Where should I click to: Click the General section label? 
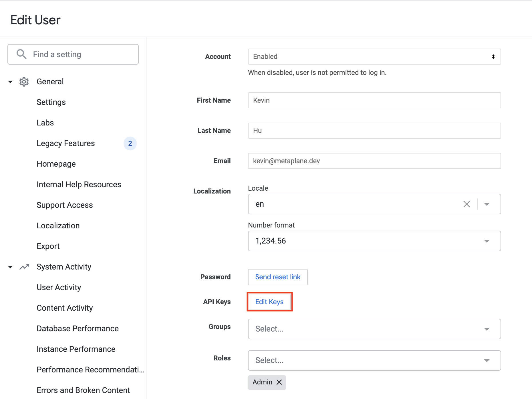click(50, 82)
